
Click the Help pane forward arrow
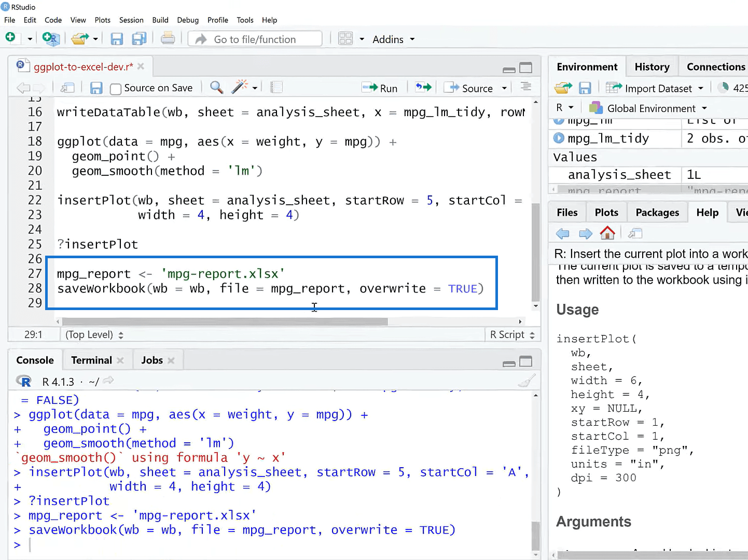[x=586, y=234]
